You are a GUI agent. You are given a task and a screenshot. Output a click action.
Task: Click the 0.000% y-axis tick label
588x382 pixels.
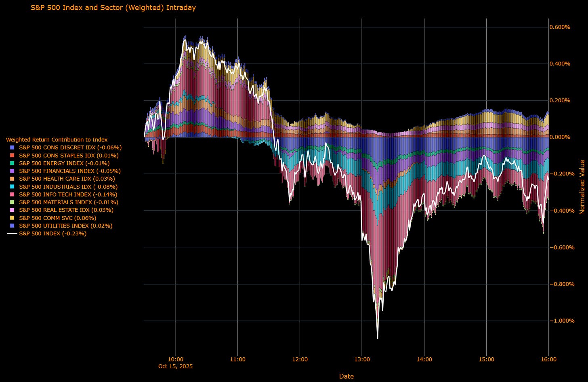click(560, 137)
